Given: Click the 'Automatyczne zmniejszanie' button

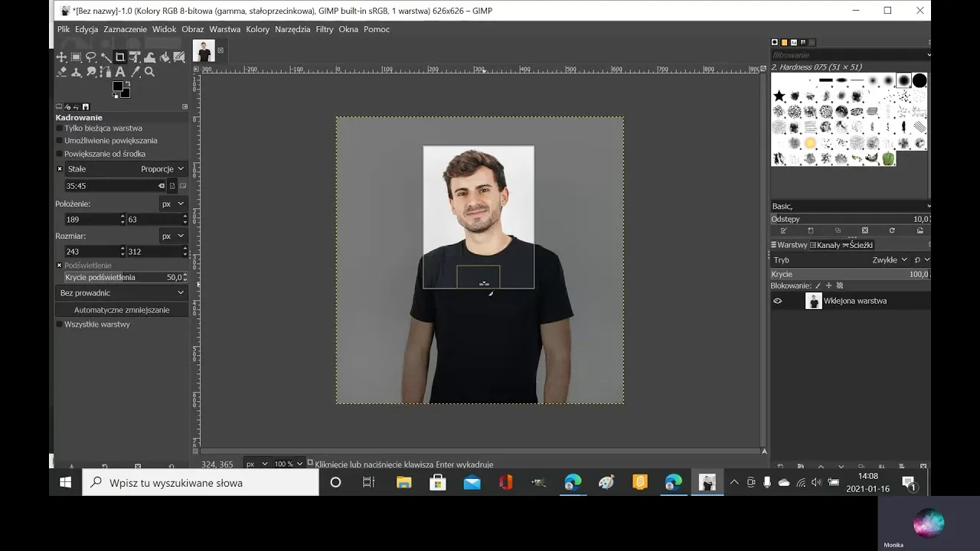Looking at the screenshot, I should tap(122, 310).
